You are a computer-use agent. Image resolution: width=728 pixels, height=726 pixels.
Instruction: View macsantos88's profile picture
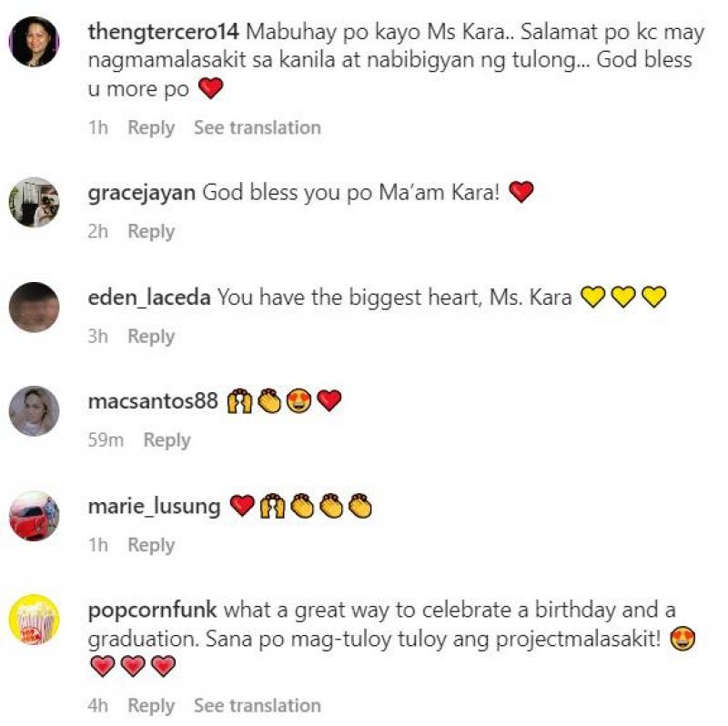pyautogui.click(x=35, y=411)
